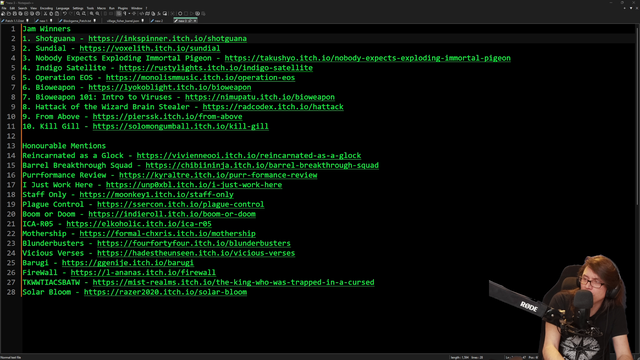Click the Close All toolbar icon

(32, 13)
